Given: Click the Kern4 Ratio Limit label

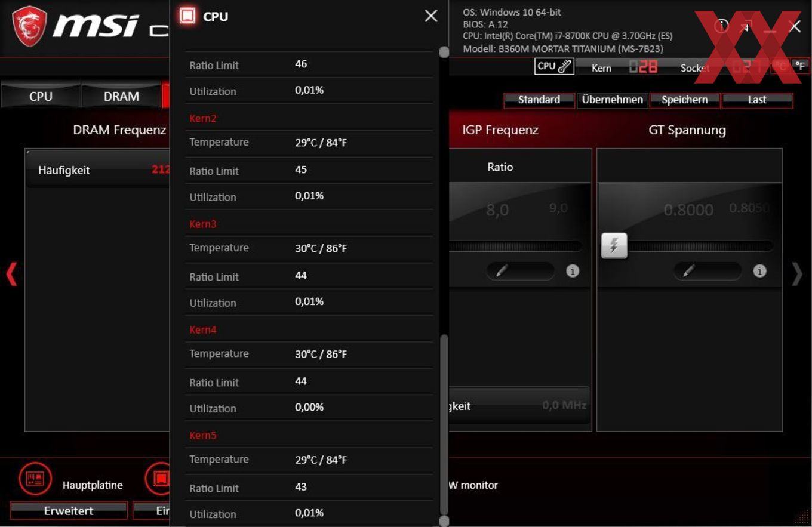Looking at the screenshot, I should 214,383.
